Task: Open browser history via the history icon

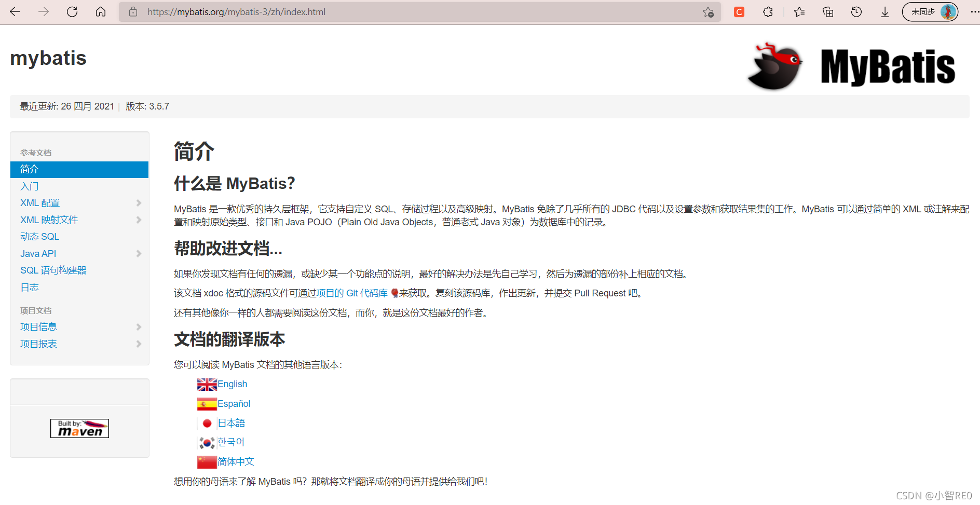Action: tap(856, 11)
